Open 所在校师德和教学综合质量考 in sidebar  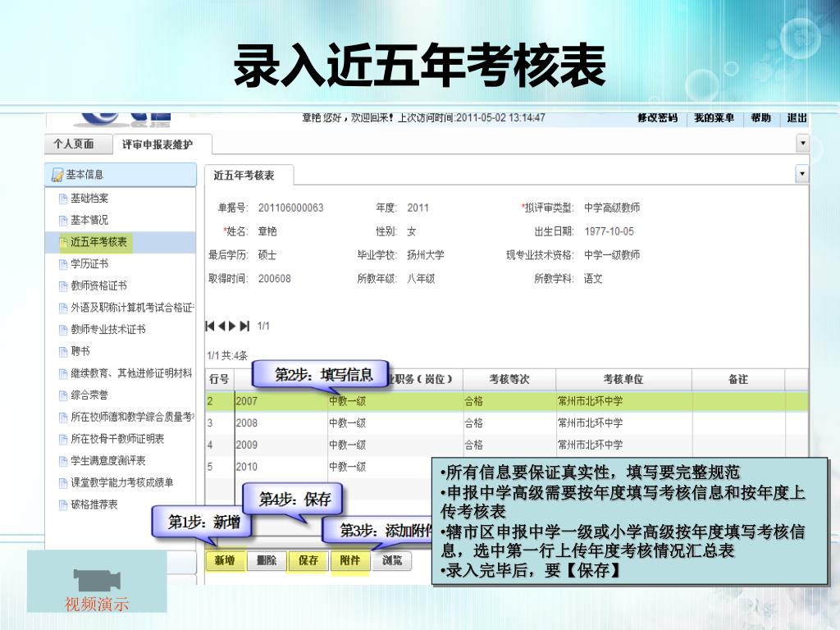[132, 418]
